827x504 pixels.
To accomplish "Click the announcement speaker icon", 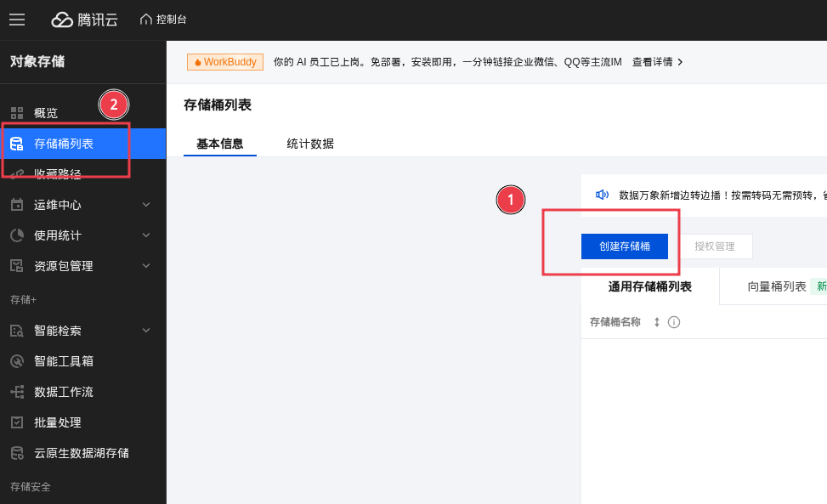I will click(x=602, y=195).
